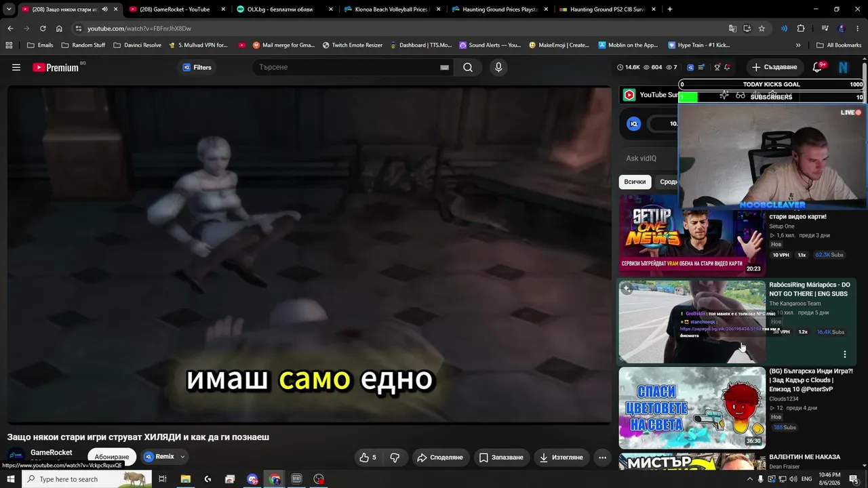This screenshot has height=488, width=868.
Task: Go to YouTube Premium home logo
Action: coord(56,67)
